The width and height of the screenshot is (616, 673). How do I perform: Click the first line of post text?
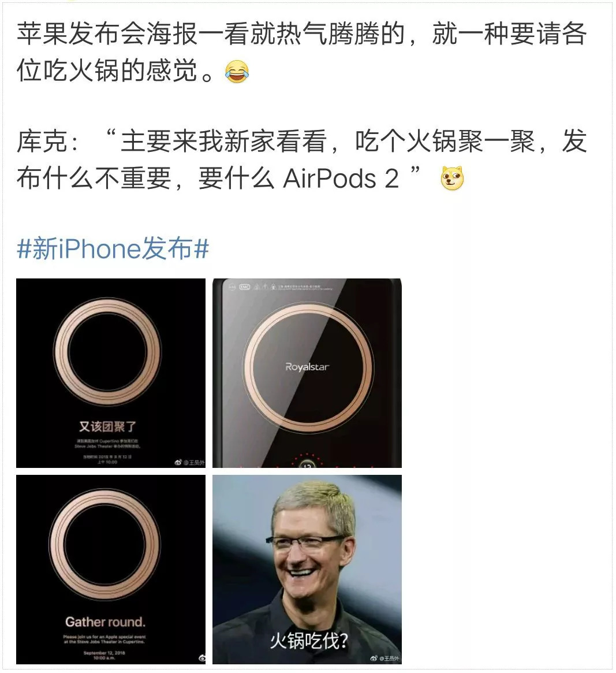click(301, 34)
